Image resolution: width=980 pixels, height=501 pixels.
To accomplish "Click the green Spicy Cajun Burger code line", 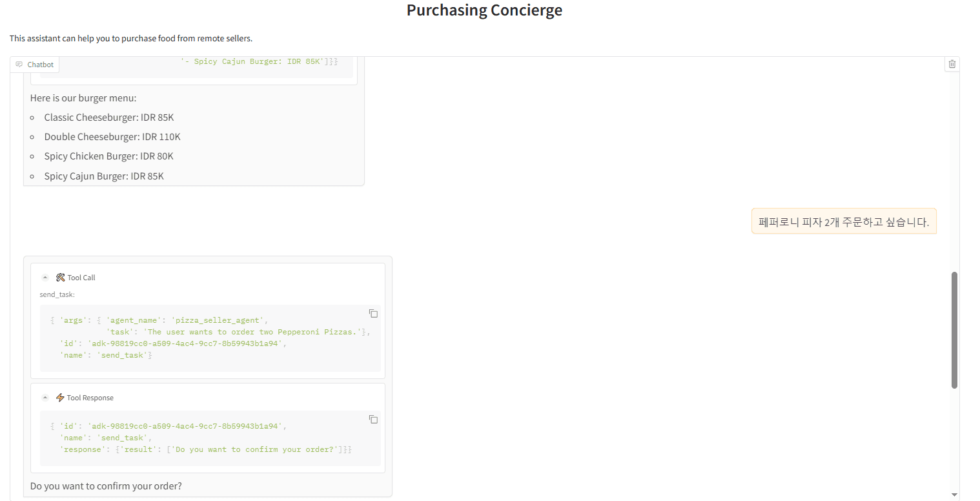I will [259, 62].
